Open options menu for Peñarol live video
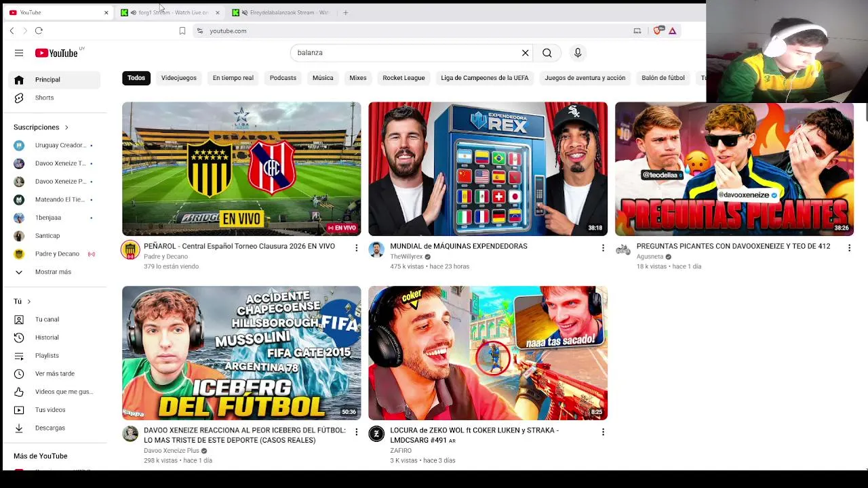This screenshot has height=488, width=868. coord(356,248)
